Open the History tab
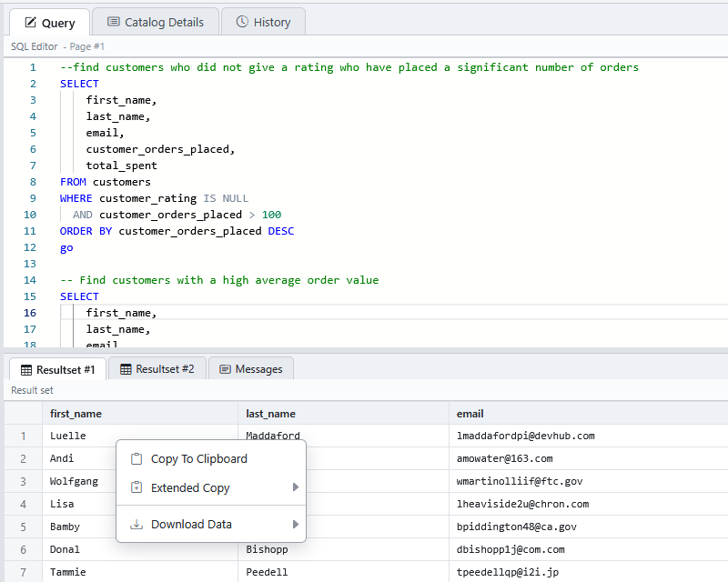 [263, 22]
